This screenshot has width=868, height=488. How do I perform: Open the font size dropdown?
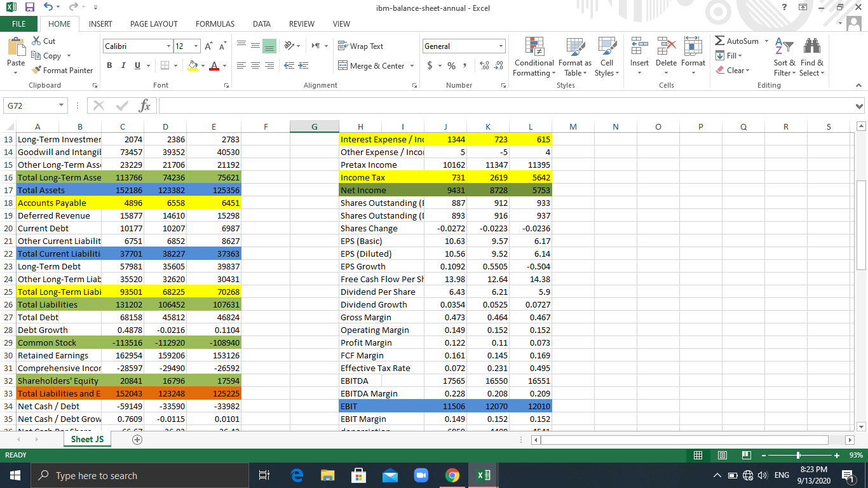195,46
